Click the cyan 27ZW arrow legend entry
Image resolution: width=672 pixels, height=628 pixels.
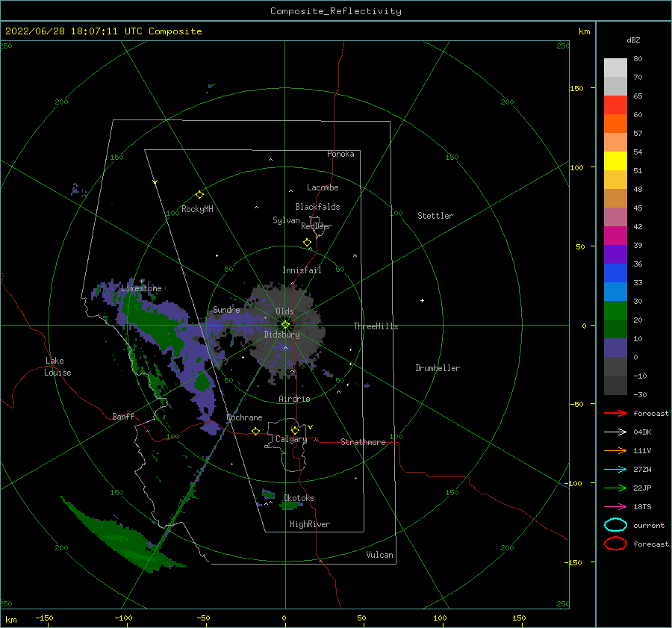point(615,470)
